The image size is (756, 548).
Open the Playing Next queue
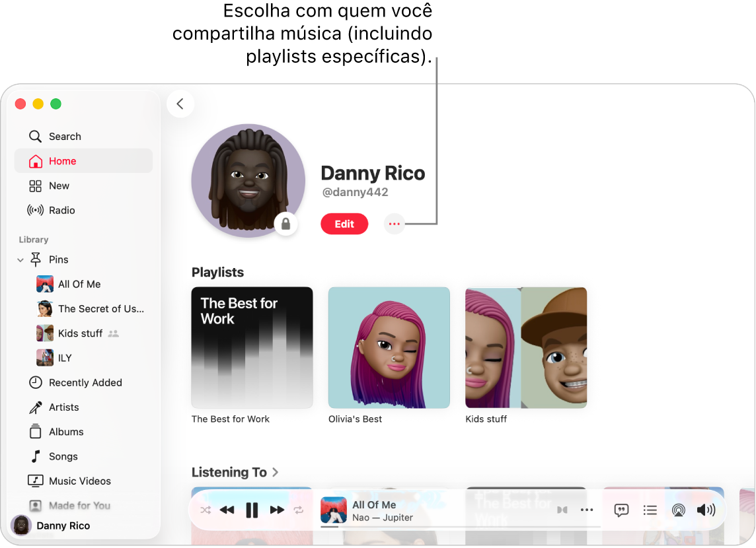point(650,510)
